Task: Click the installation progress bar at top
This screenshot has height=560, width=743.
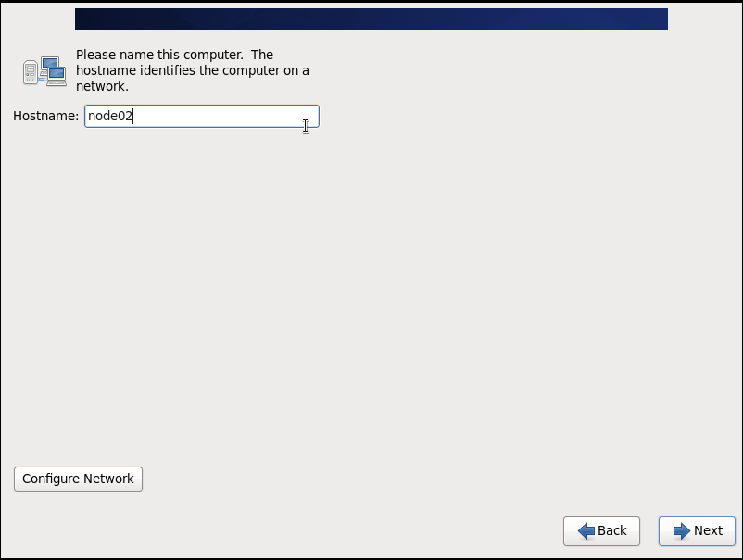Action: pyautogui.click(x=371, y=18)
